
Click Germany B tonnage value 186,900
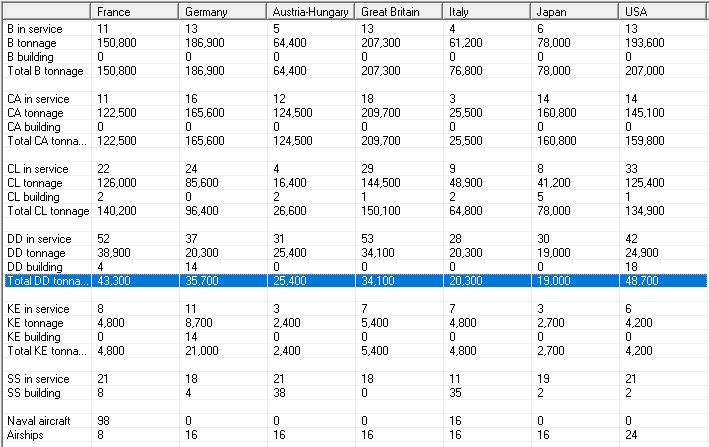[205, 43]
